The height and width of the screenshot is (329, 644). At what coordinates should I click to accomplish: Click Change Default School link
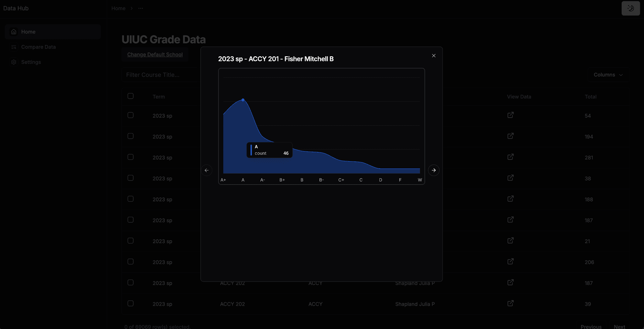[x=155, y=54]
